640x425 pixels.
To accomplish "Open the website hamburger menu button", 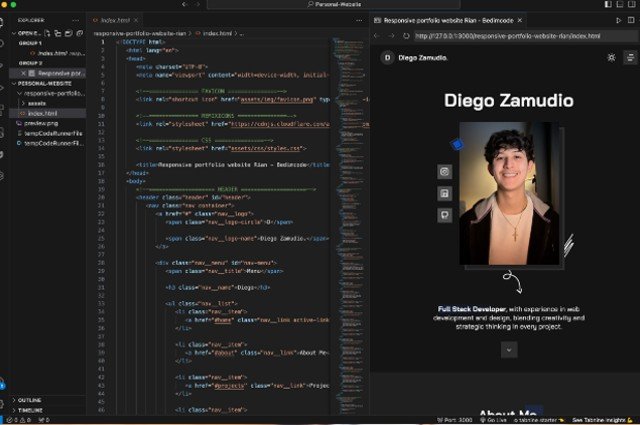I will point(630,58).
